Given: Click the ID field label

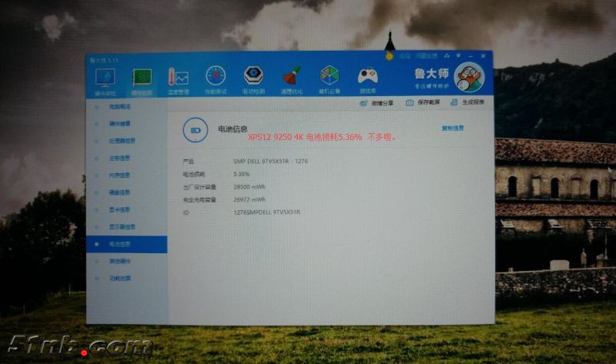Looking at the screenshot, I should [x=186, y=212].
